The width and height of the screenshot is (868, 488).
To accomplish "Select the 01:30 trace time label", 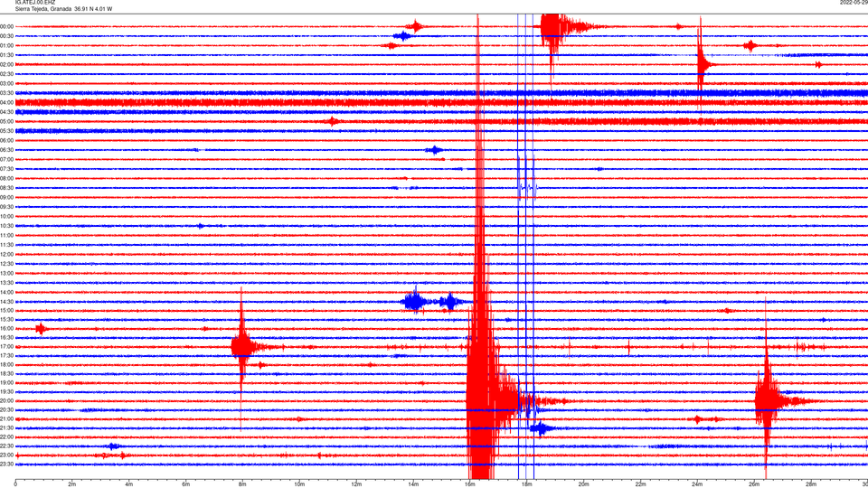I will (6, 55).
